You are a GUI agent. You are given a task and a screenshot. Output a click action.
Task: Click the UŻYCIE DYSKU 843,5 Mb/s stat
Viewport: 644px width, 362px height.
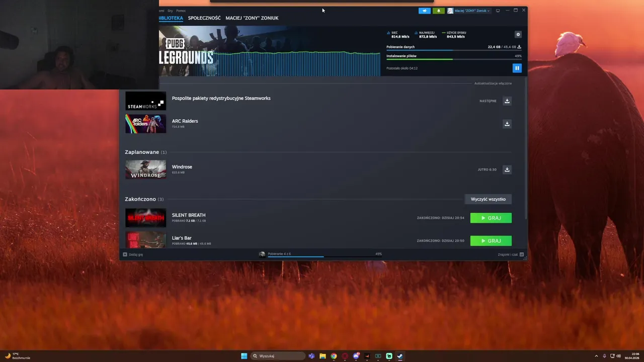[x=454, y=35]
